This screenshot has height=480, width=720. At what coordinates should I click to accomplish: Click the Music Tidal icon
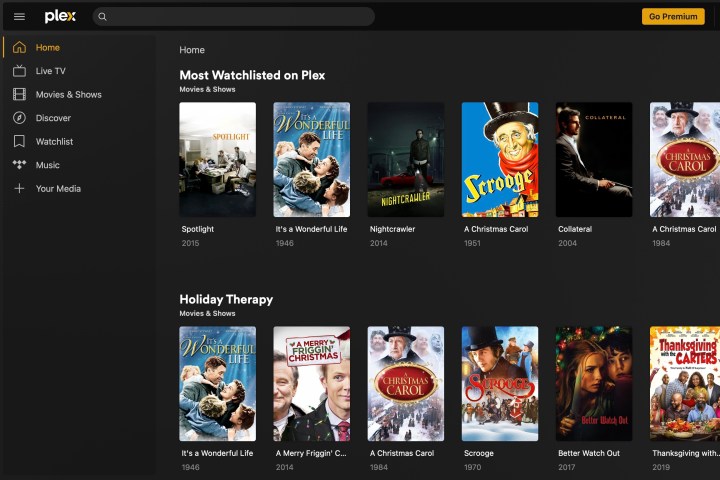(x=19, y=165)
